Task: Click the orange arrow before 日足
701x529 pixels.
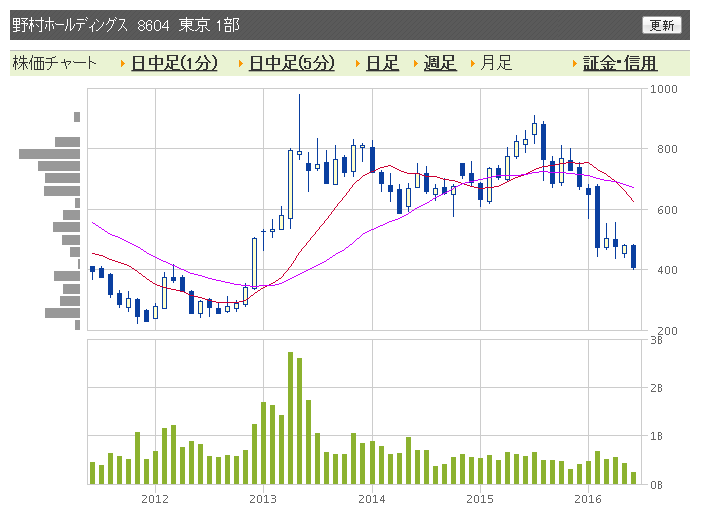Action: 358,63
